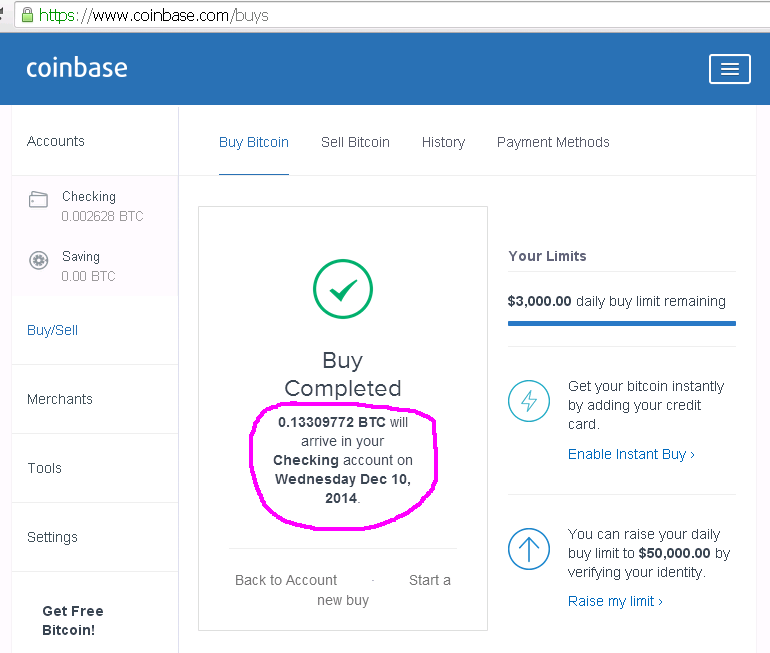Click the Buy Completed heading
Viewport: 770px width, 653px height.
tap(343, 374)
